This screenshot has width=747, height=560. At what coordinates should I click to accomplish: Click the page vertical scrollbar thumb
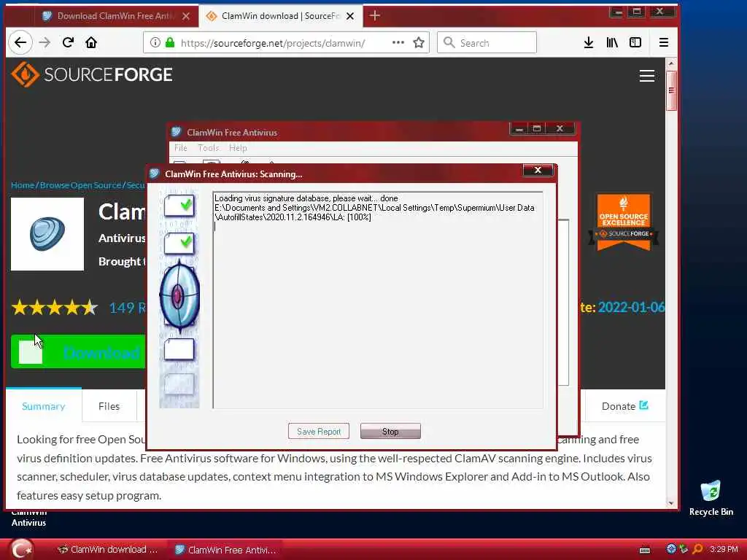(x=671, y=90)
